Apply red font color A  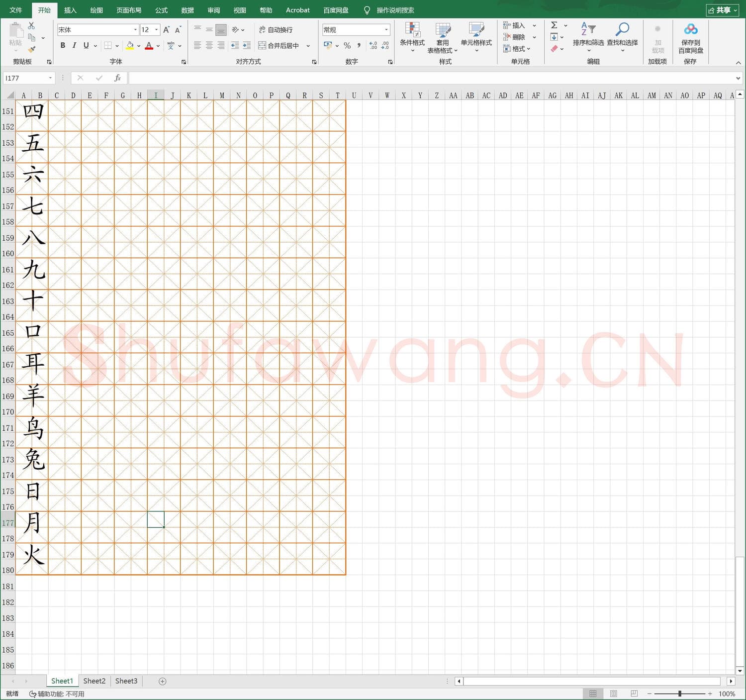[x=149, y=45]
